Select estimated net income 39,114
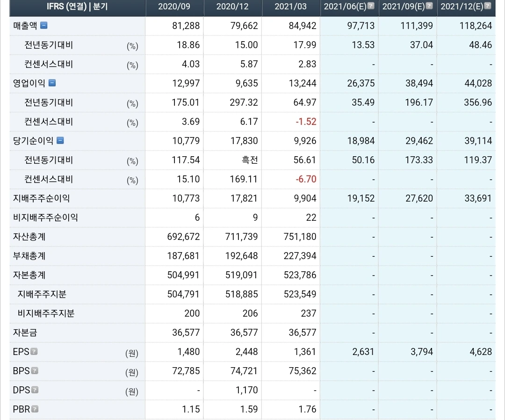 [x=478, y=141]
